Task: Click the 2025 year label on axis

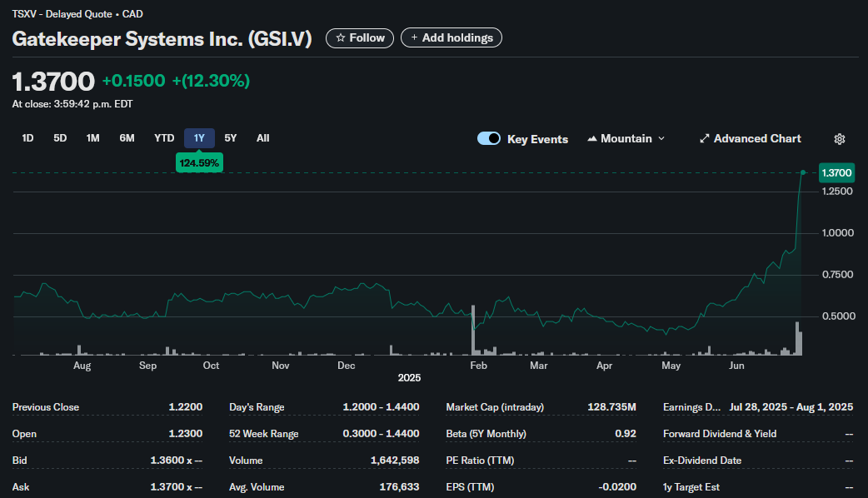Action: click(409, 378)
